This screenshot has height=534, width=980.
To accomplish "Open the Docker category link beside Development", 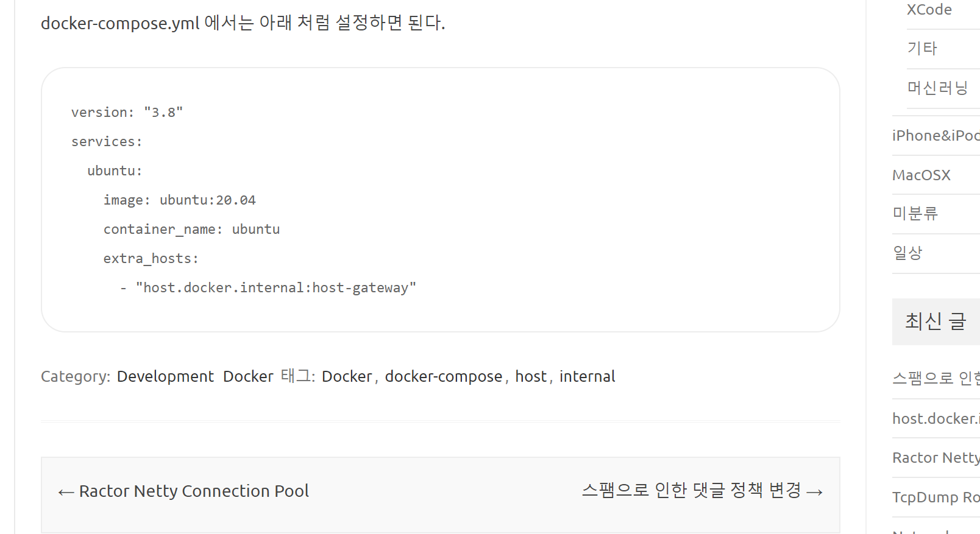I will click(x=248, y=377).
